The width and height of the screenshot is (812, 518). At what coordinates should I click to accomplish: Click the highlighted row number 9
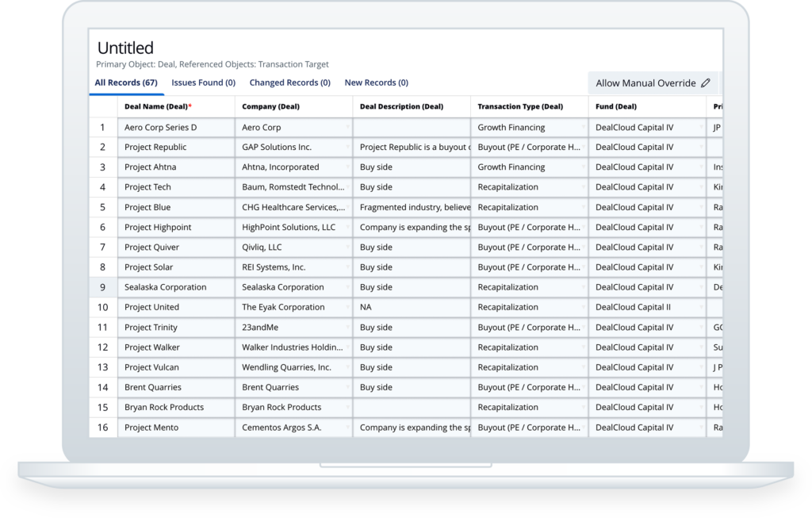click(103, 287)
